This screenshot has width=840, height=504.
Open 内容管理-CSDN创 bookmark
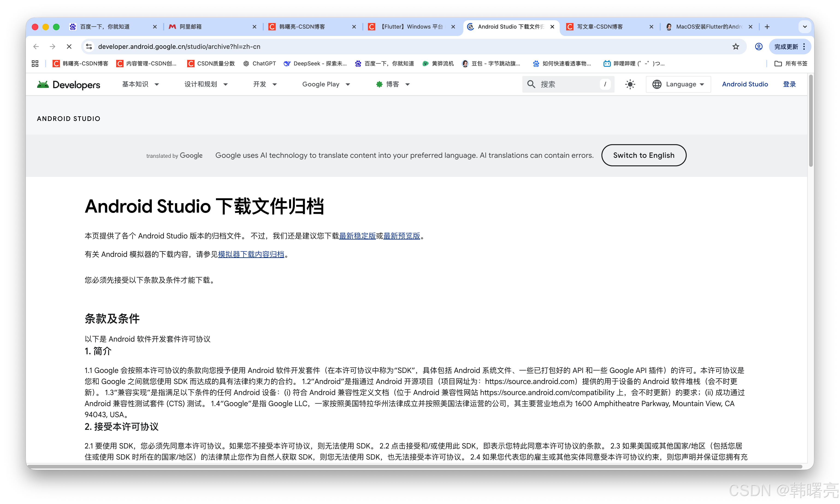click(146, 64)
